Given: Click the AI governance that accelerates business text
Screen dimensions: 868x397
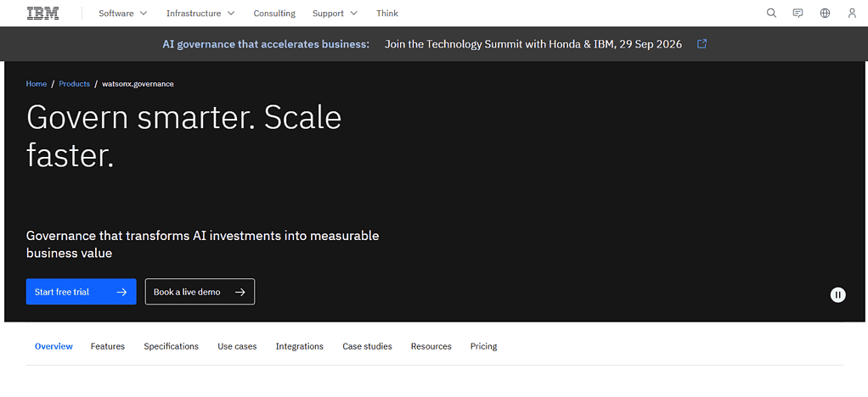Looking at the screenshot, I should coord(266,43).
